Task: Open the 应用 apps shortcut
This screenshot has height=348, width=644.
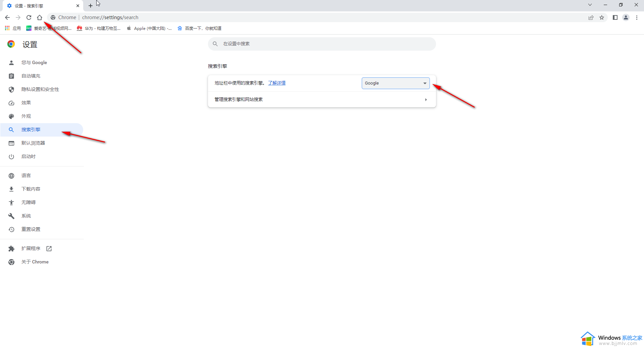Action: [13, 28]
